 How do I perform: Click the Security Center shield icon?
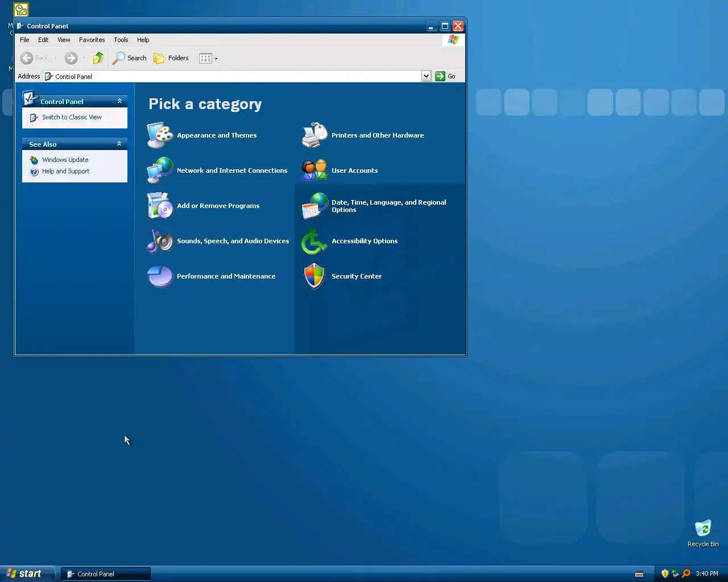(x=315, y=276)
